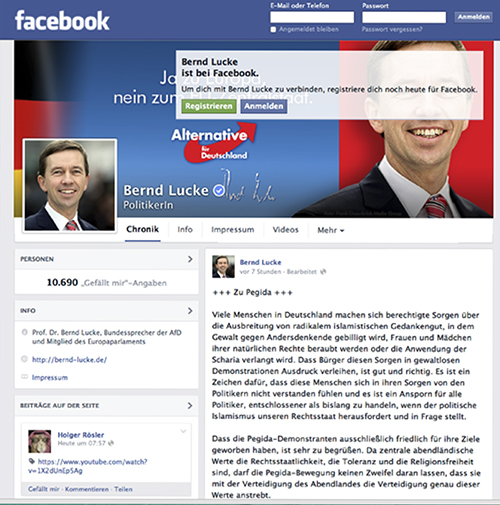The image size is (500, 505).
Task: Click the small avatar in the Pegida post
Action: tap(223, 267)
